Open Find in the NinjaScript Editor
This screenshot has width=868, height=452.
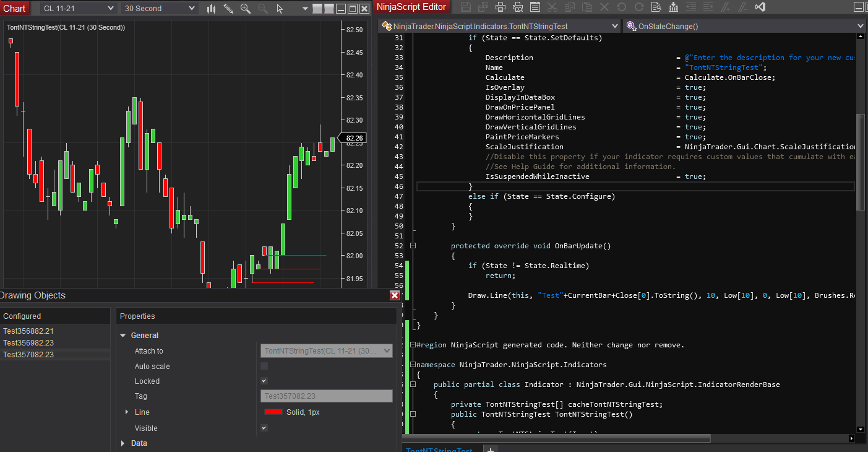[x=656, y=7]
